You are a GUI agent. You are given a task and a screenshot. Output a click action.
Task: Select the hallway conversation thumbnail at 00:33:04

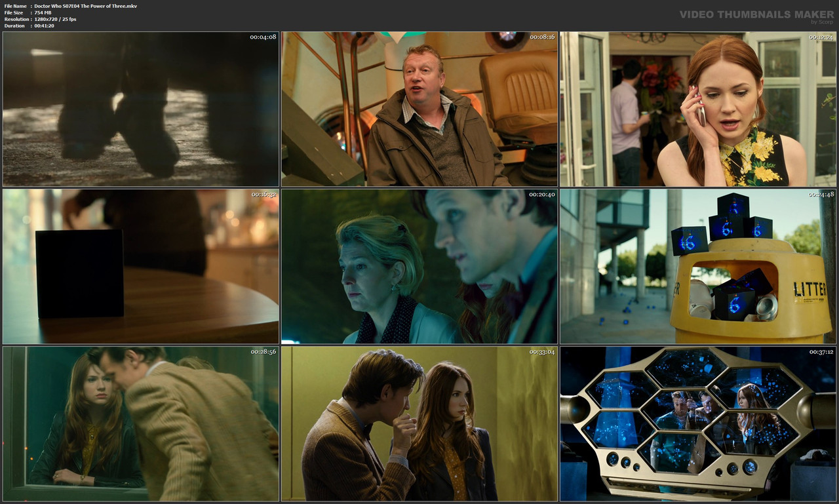(419, 424)
